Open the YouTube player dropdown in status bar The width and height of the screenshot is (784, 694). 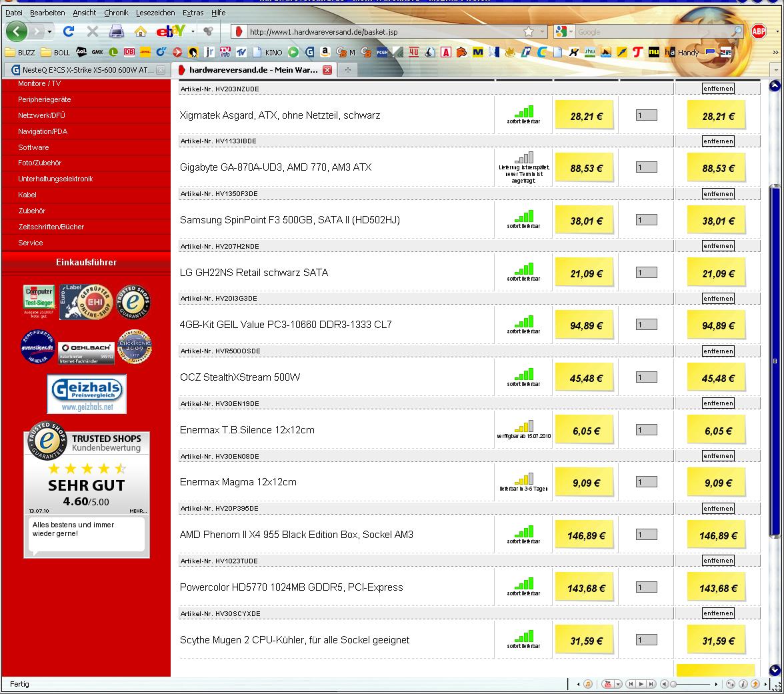point(618,684)
